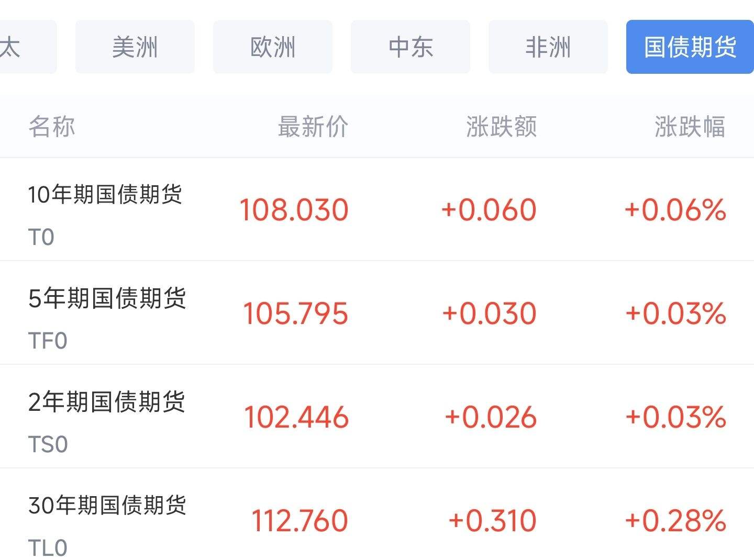Click the TS0 contract code
This screenshot has width=754, height=560.
pos(48,445)
